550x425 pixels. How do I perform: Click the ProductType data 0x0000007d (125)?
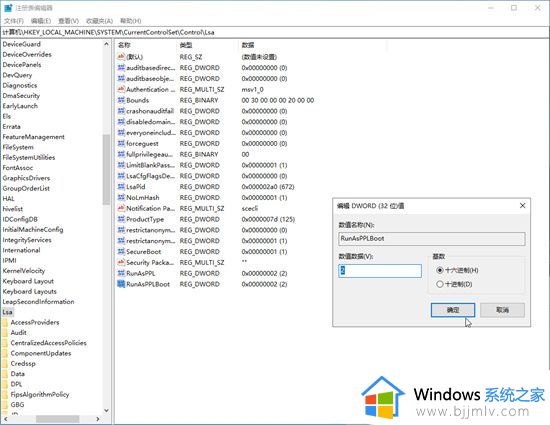pyautogui.click(x=268, y=219)
